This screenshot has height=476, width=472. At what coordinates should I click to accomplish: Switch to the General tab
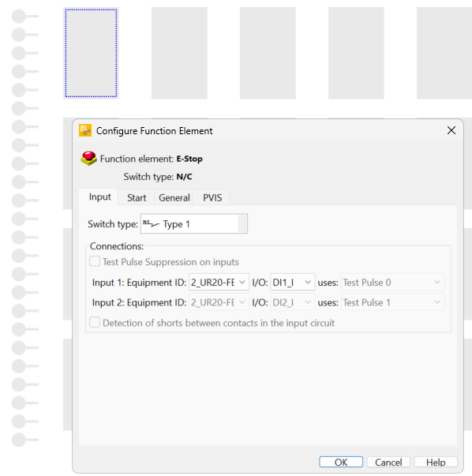click(x=174, y=197)
